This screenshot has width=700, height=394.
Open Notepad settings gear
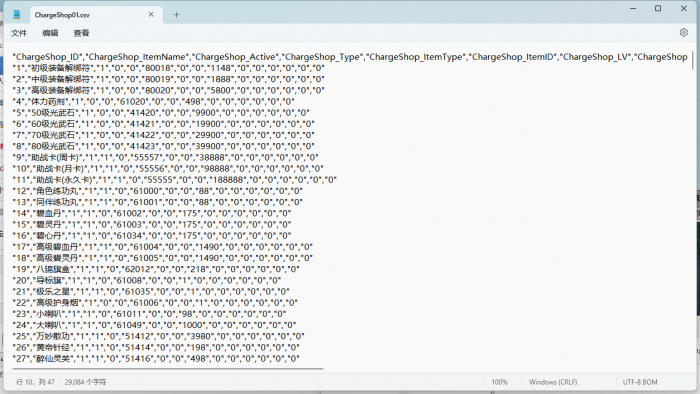683,33
